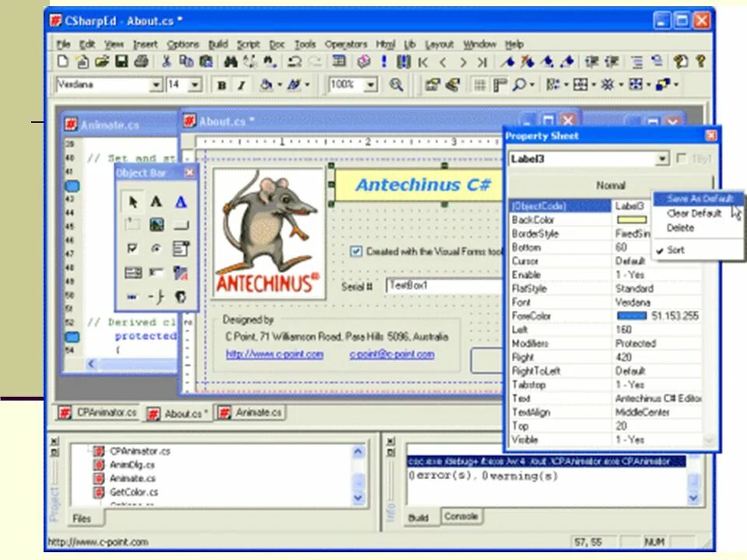The height and width of the screenshot is (560, 747).
Task: Click the jump-to-last arrow icon
Action: (x=482, y=62)
